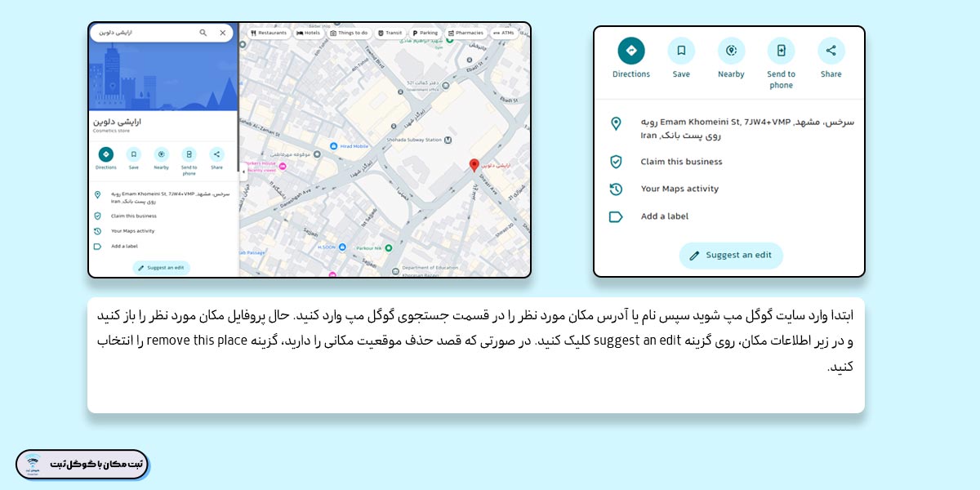
Task: Toggle the Restaurants map filter
Action: click(x=269, y=33)
